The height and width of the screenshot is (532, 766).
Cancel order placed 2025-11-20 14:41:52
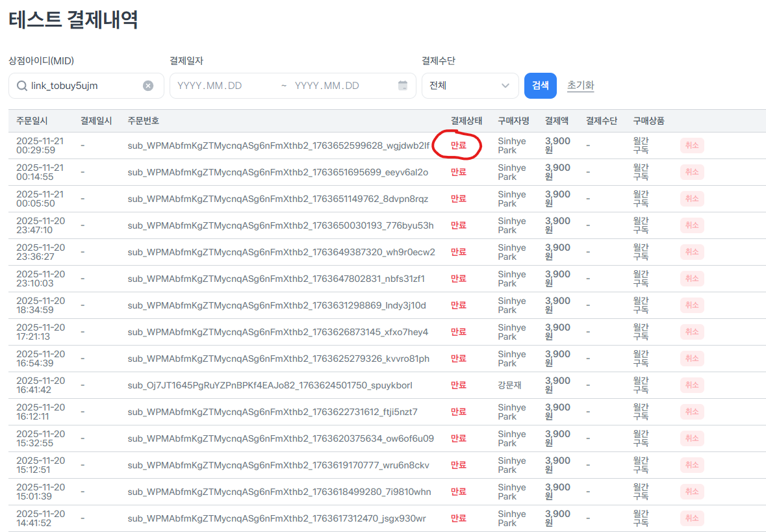pos(692,518)
